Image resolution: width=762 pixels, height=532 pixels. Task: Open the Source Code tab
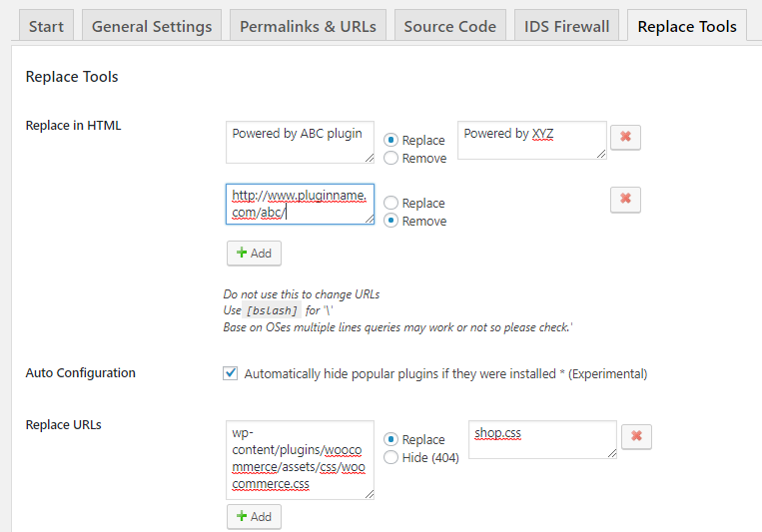click(x=450, y=26)
